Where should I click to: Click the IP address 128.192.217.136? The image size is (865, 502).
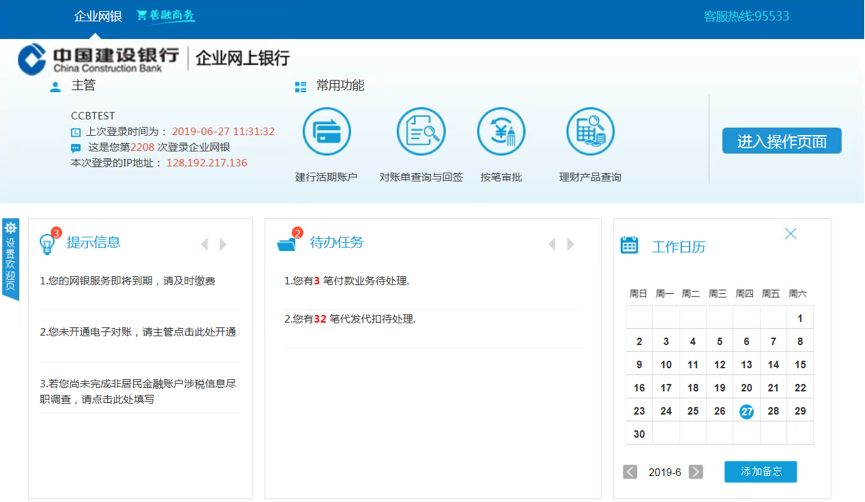pos(207,163)
